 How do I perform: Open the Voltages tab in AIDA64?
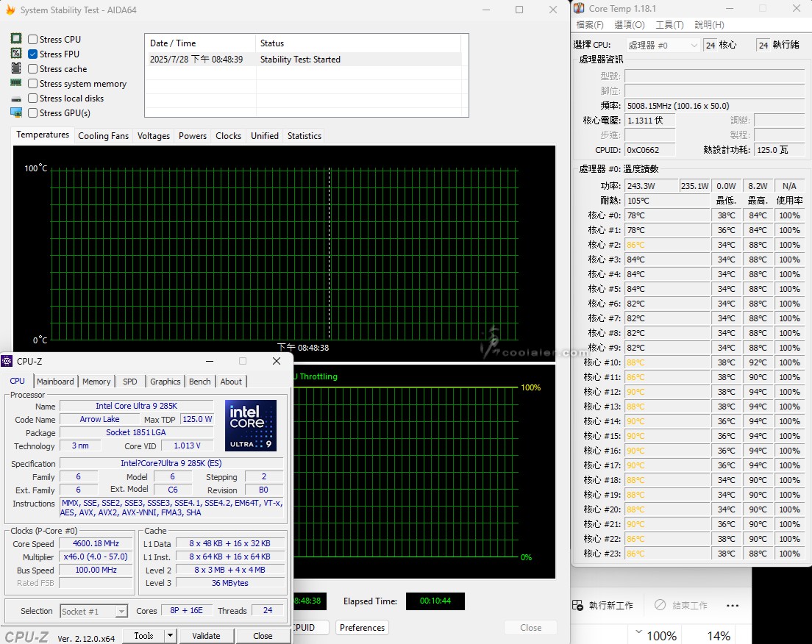(153, 135)
